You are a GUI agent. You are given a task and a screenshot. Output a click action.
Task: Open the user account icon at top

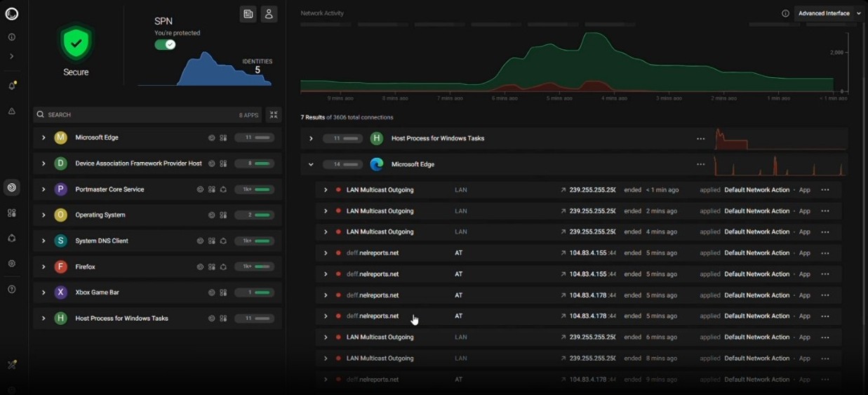coord(269,13)
